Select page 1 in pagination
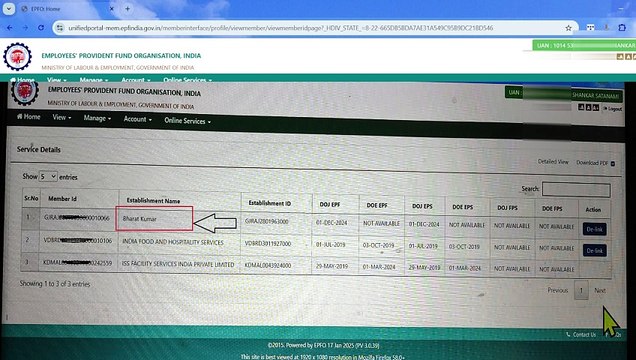This screenshot has width=636, height=360. (x=581, y=290)
